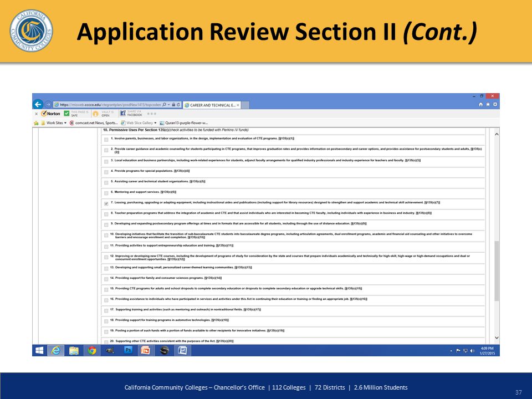Image resolution: width=532 pixels, height=399 pixels.
Task: Open Quran13-purple-flower favorite link
Action: tap(183, 123)
